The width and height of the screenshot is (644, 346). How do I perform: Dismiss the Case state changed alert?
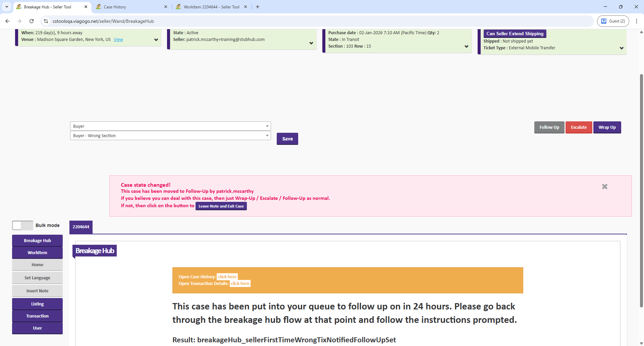pyautogui.click(x=604, y=186)
